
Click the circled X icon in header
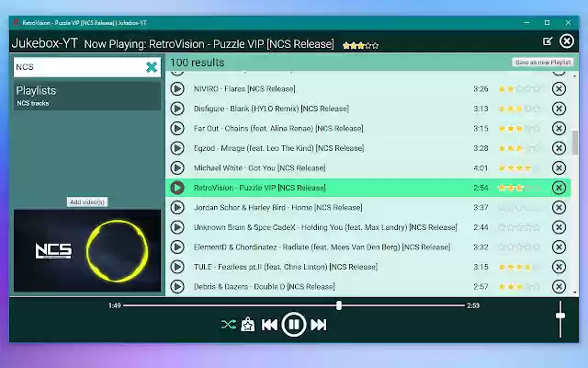click(x=567, y=40)
